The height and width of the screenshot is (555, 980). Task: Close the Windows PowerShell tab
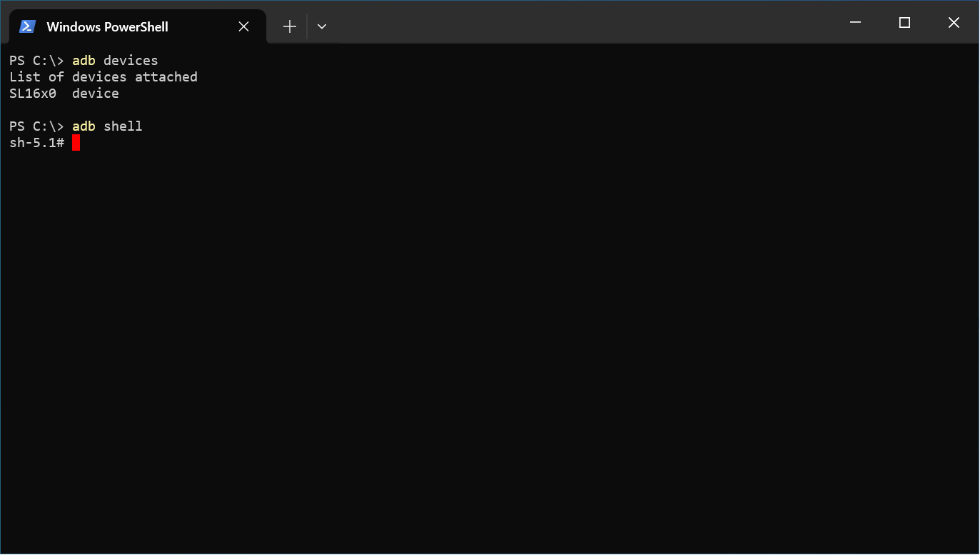click(x=243, y=26)
